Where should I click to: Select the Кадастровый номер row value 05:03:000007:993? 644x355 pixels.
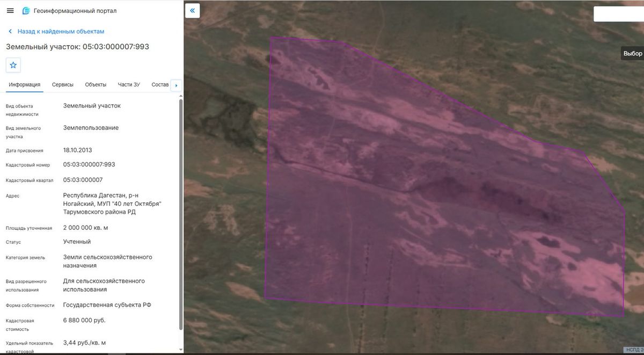click(x=89, y=165)
